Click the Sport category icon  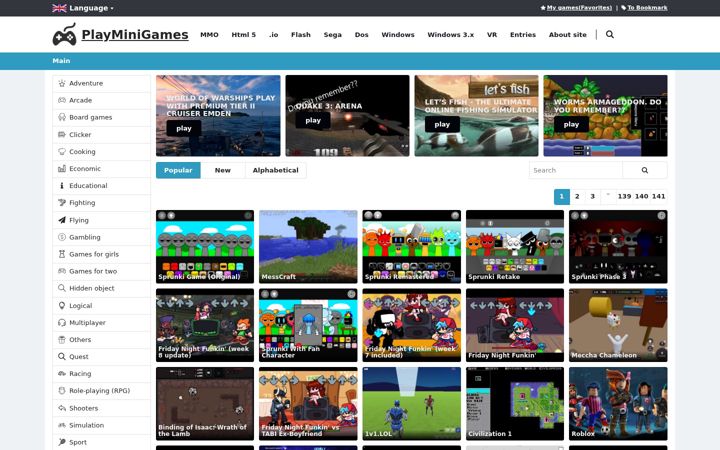click(62, 442)
